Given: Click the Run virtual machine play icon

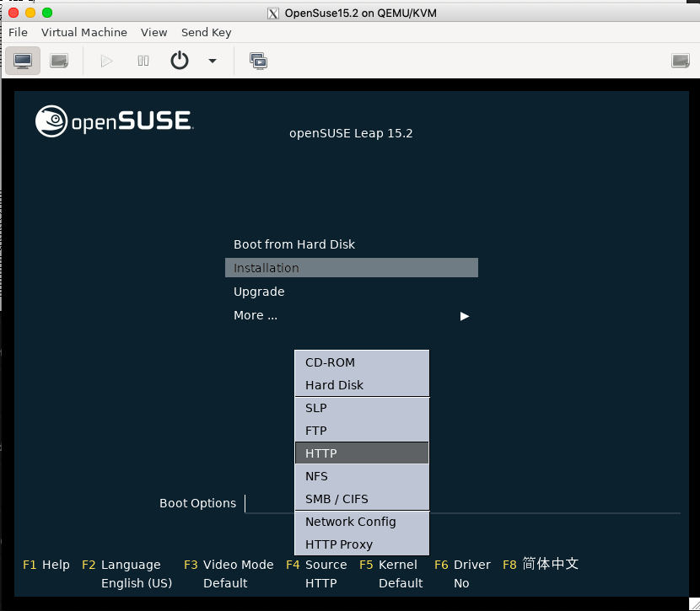Looking at the screenshot, I should [x=106, y=61].
